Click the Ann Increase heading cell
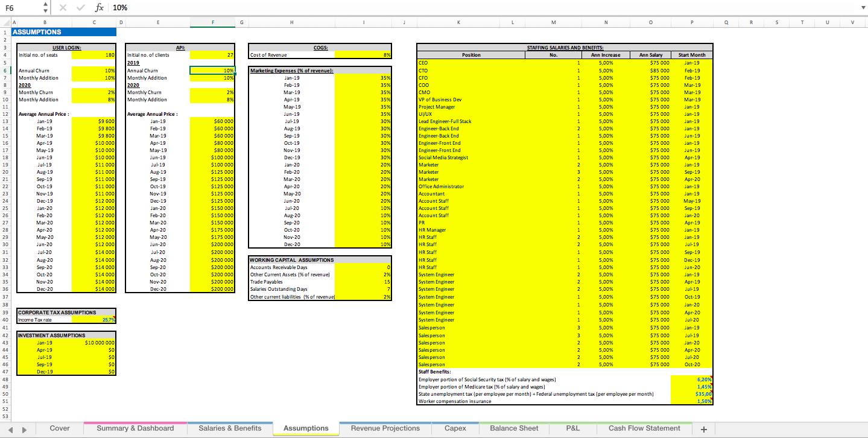 (606, 55)
